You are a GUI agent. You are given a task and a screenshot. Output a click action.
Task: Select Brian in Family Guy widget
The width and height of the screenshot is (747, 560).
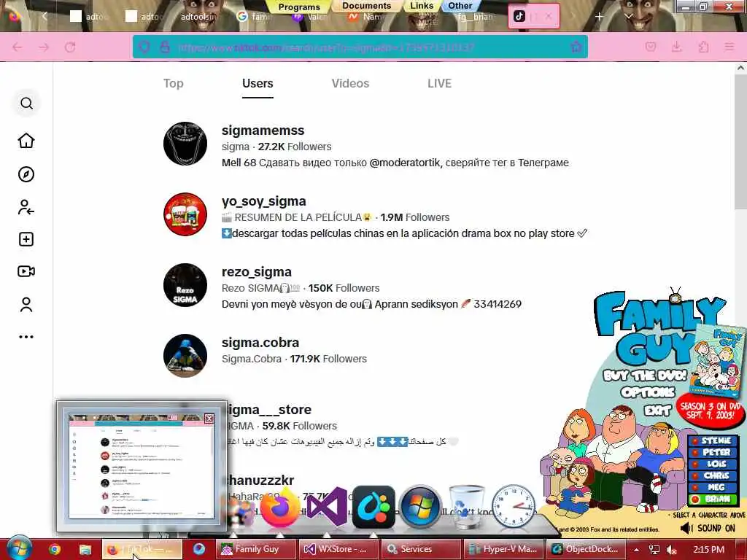[x=712, y=499]
